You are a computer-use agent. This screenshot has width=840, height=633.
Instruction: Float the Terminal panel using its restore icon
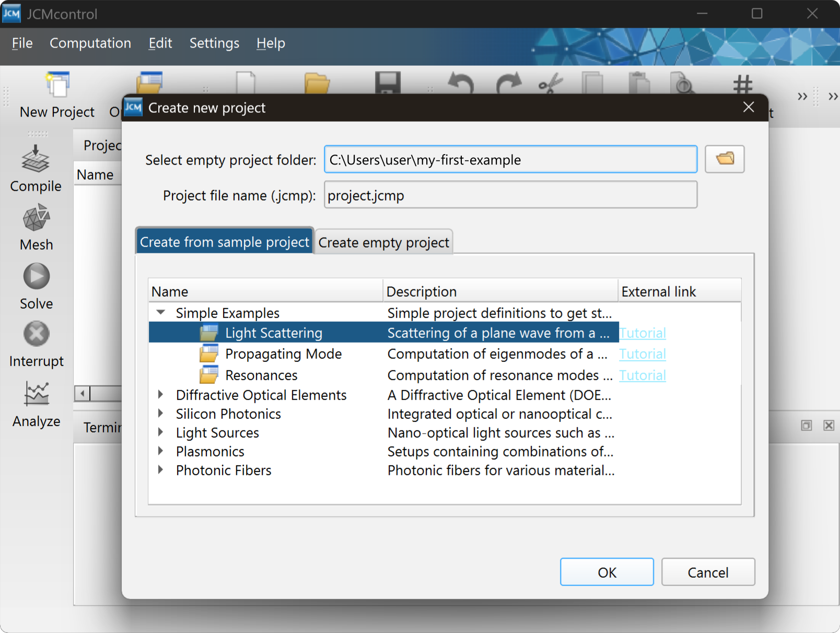[807, 425]
